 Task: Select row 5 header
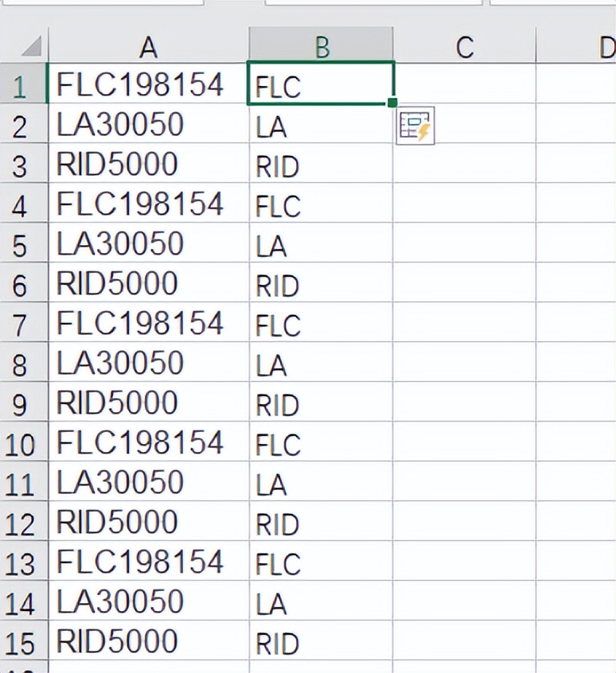click(x=24, y=243)
